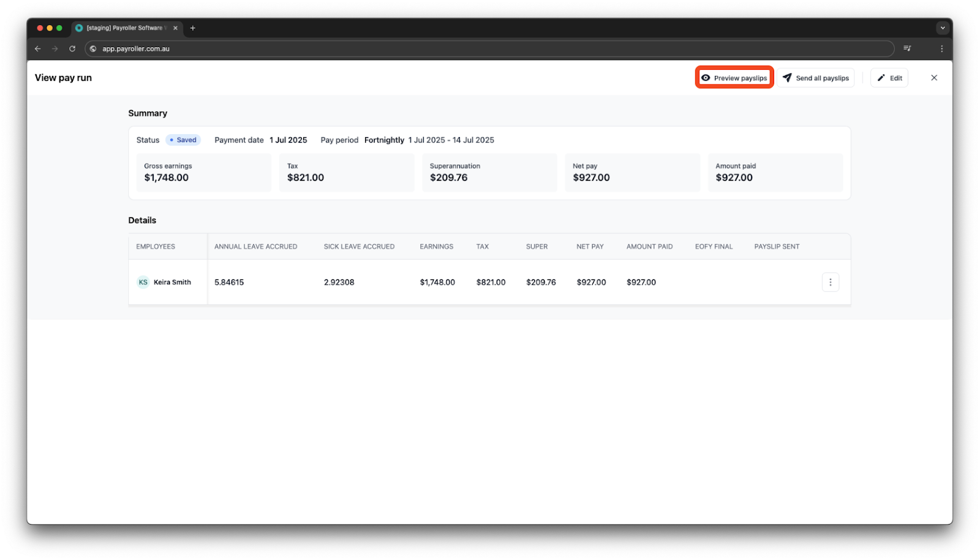Select the staging Payroller Software tab
Viewport: 980px width, 560px height.
[127, 28]
